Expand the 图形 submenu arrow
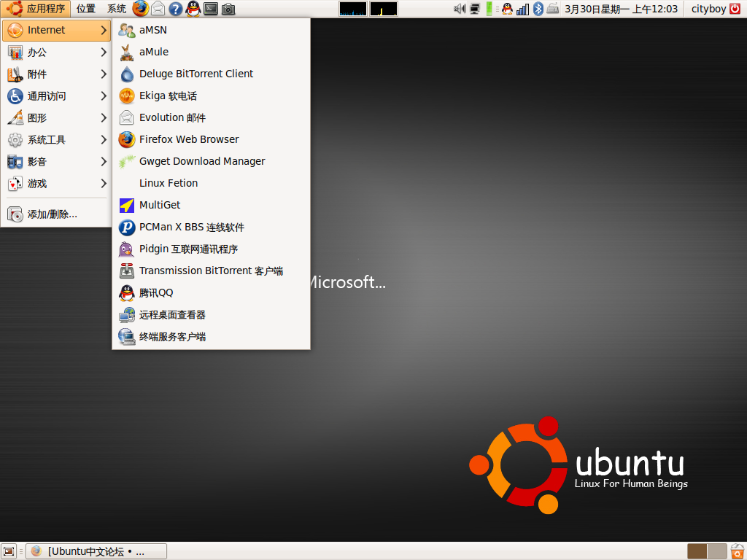Screen dimensions: 747x560 tap(104, 117)
